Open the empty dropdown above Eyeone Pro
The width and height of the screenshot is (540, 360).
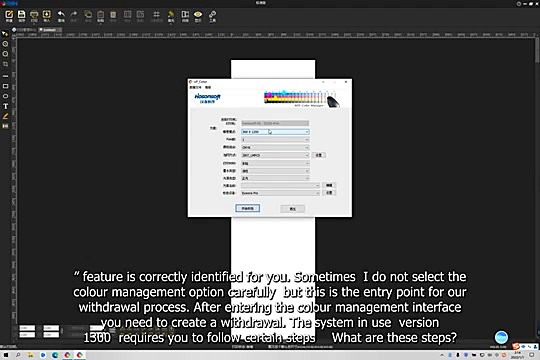point(280,186)
